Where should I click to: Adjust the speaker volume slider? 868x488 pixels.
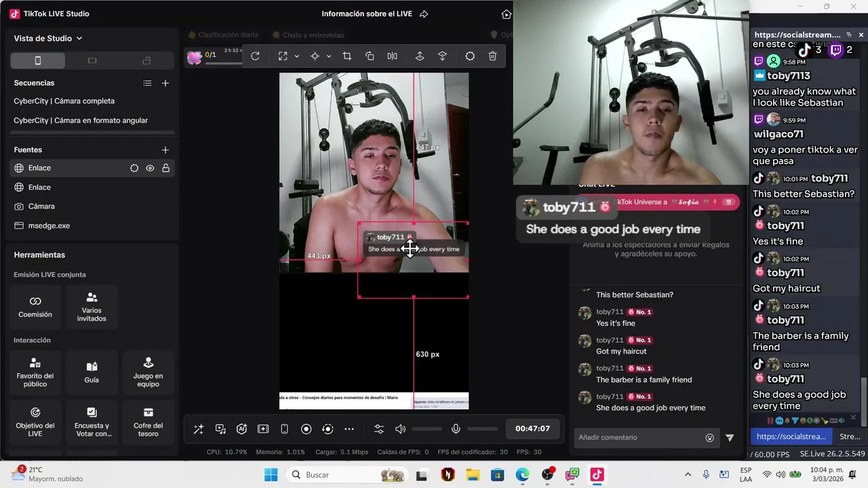point(427,429)
